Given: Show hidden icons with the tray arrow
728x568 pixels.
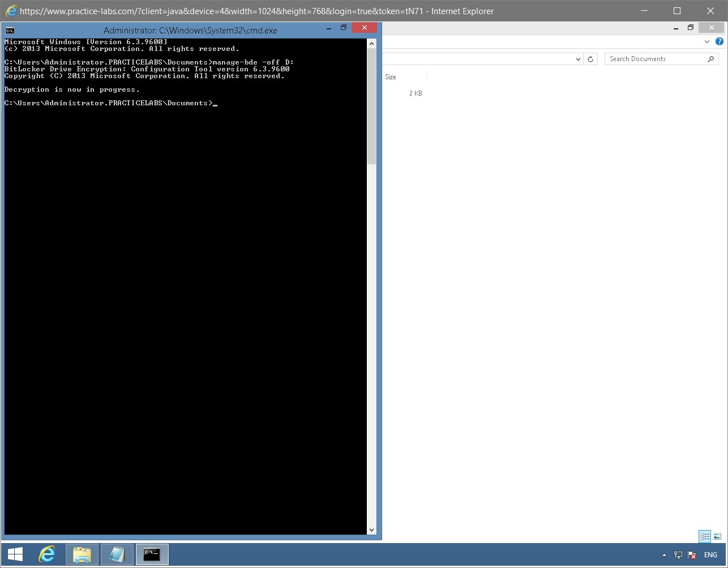Looking at the screenshot, I should (x=663, y=554).
